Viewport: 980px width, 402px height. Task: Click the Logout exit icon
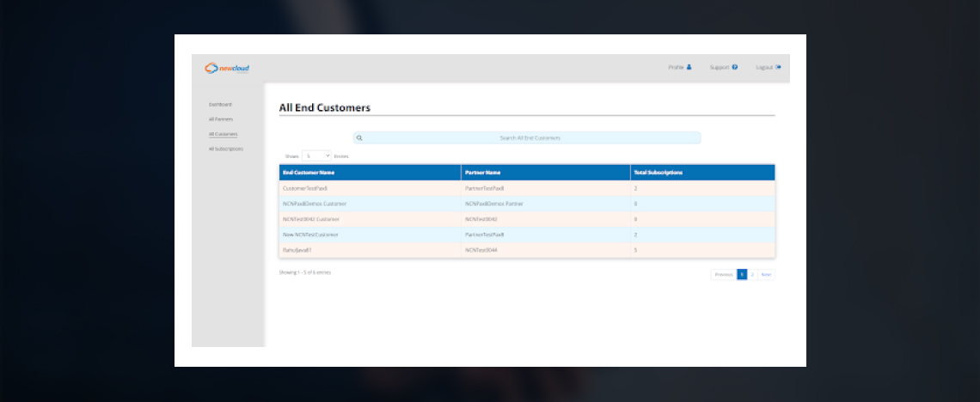pos(778,67)
